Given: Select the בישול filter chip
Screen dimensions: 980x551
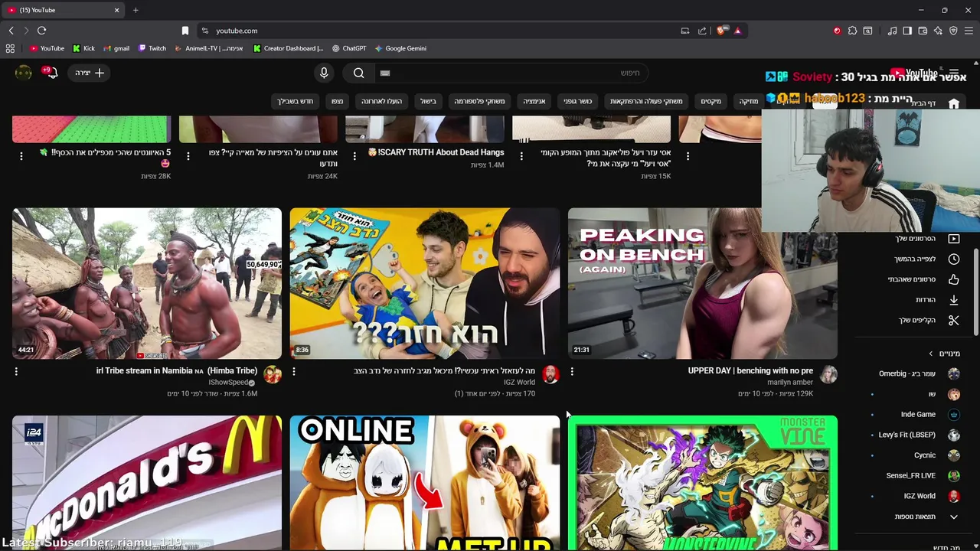Looking at the screenshot, I should (428, 101).
